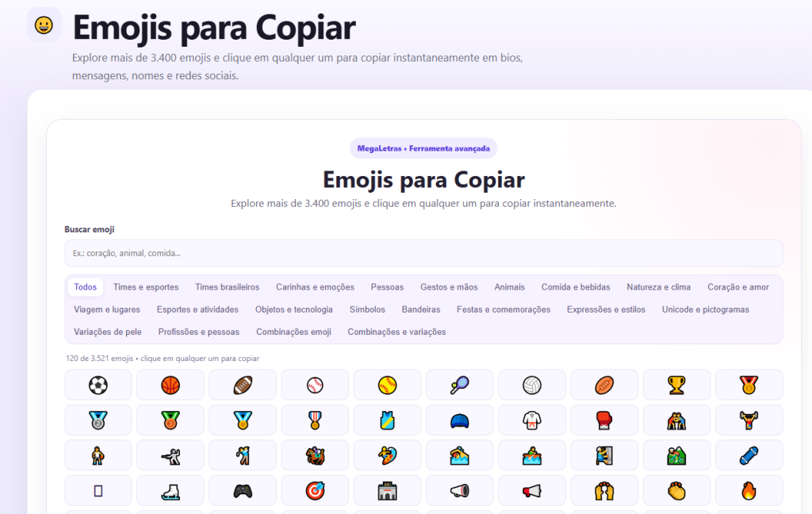Copy the blue-ribbon sports medal emoji
The width and height of the screenshot is (812, 514).
tap(243, 420)
